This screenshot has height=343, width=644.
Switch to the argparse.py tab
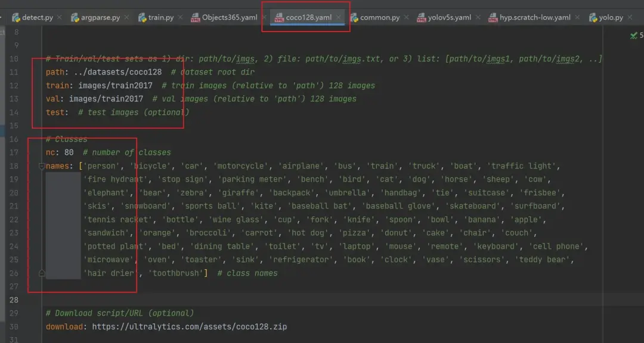click(101, 18)
